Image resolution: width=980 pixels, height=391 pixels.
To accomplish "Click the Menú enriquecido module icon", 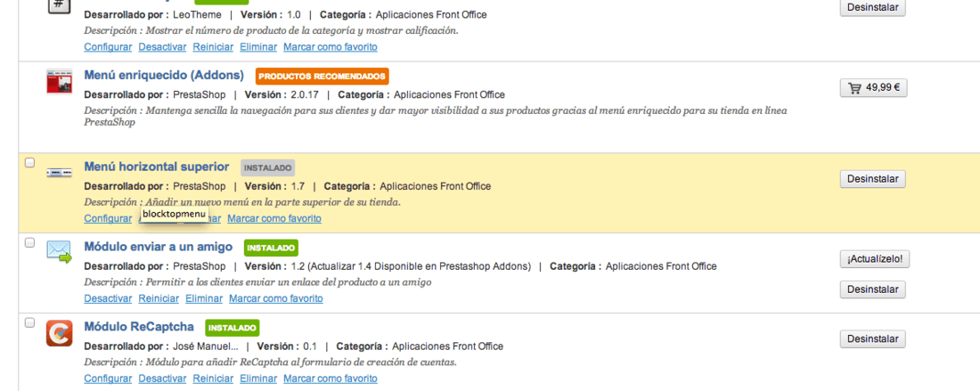I will point(60,82).
